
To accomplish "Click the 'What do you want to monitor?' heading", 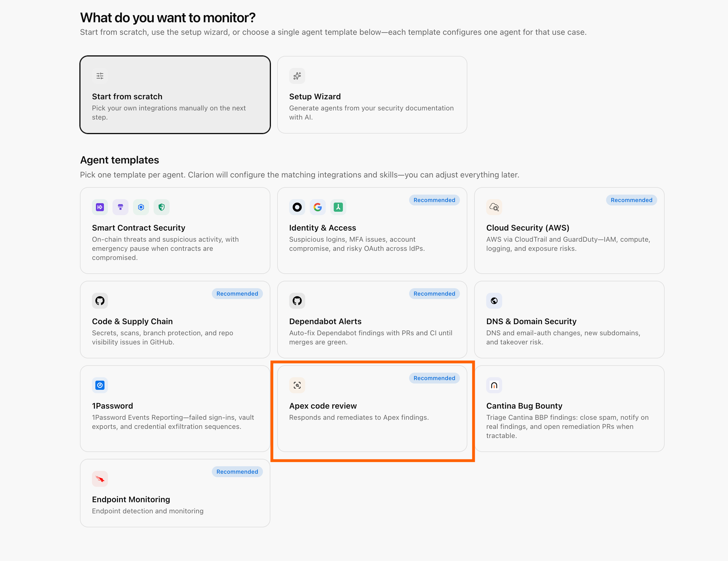I will pos(168,18).
